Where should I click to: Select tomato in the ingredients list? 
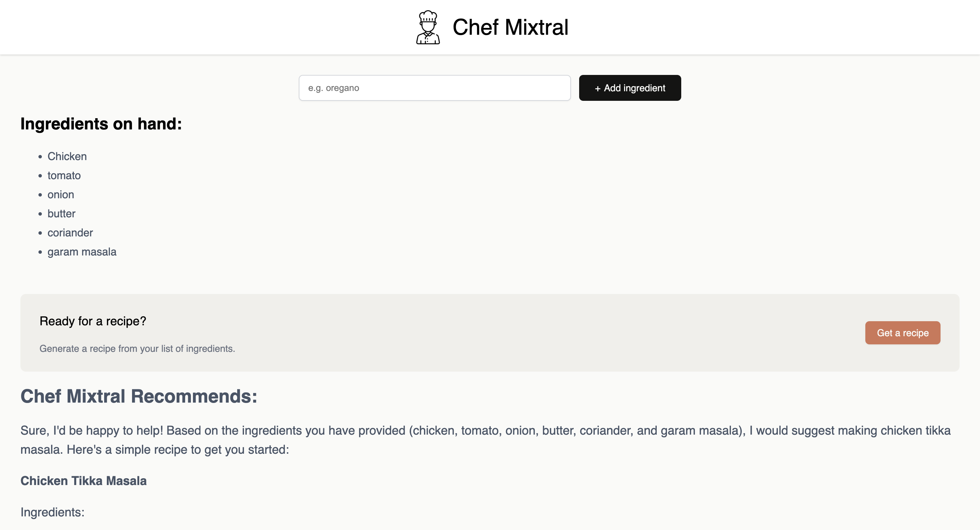coord(64,175)
